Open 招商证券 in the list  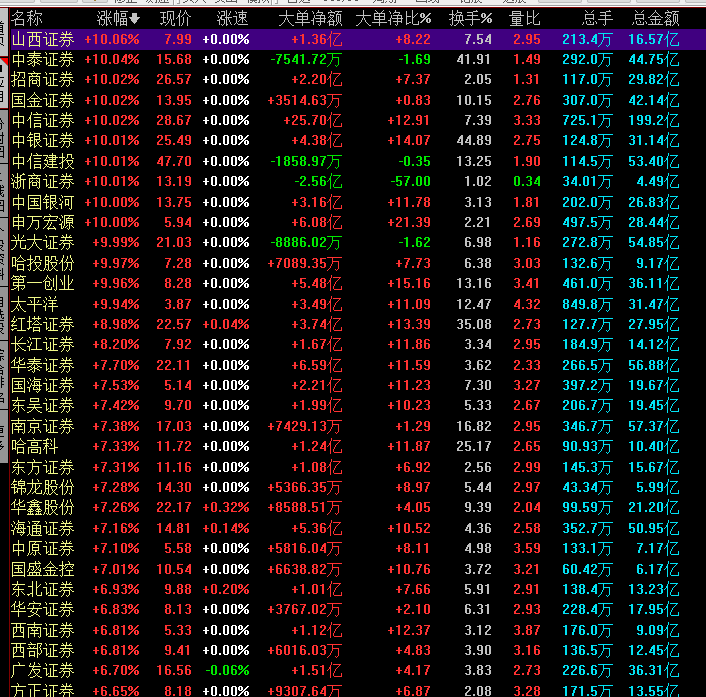(43, 80)
